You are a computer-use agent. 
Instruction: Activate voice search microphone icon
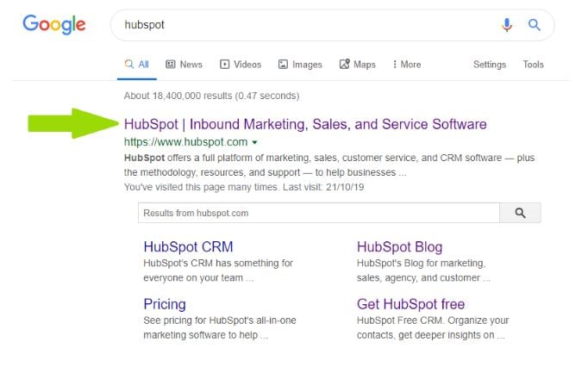pyautogui.click(x=507, y=25)
